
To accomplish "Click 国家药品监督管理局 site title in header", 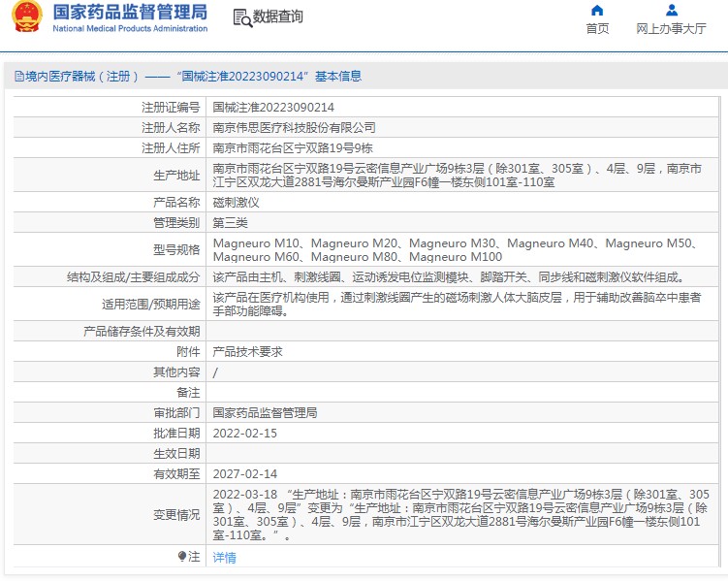I will [x=130, y=13].
